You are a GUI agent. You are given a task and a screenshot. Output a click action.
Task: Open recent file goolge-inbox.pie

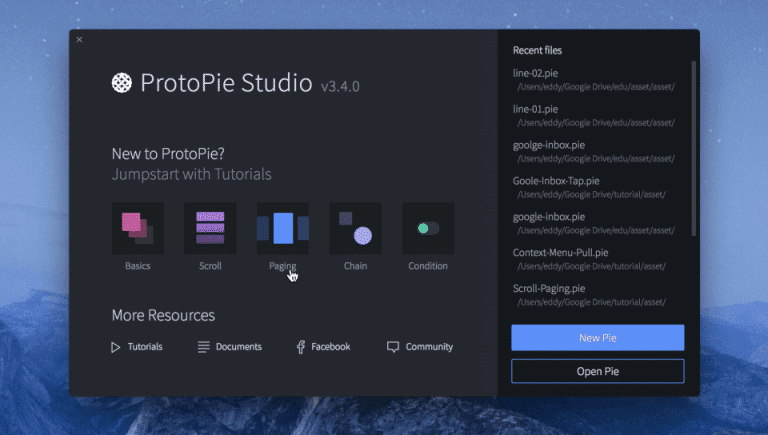point(594,151)
